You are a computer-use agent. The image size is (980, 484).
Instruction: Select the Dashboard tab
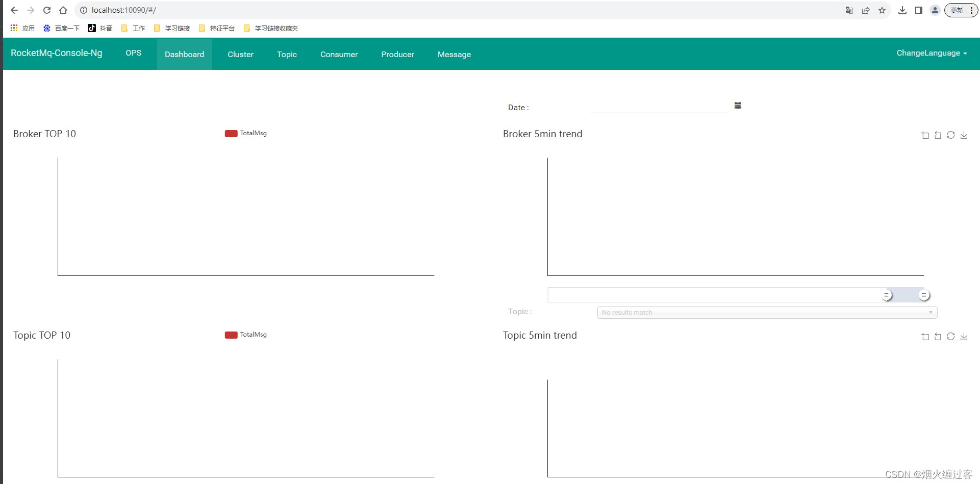pyautogui.click(x=184, y=54)
